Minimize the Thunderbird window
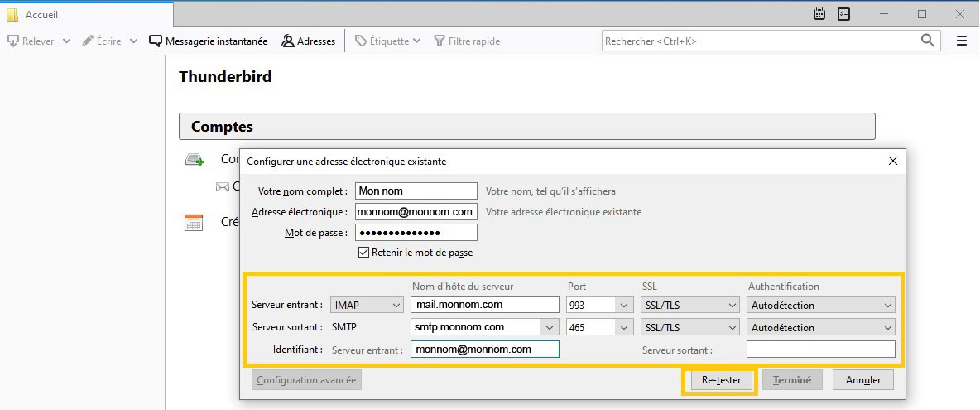 pos(884,14)
